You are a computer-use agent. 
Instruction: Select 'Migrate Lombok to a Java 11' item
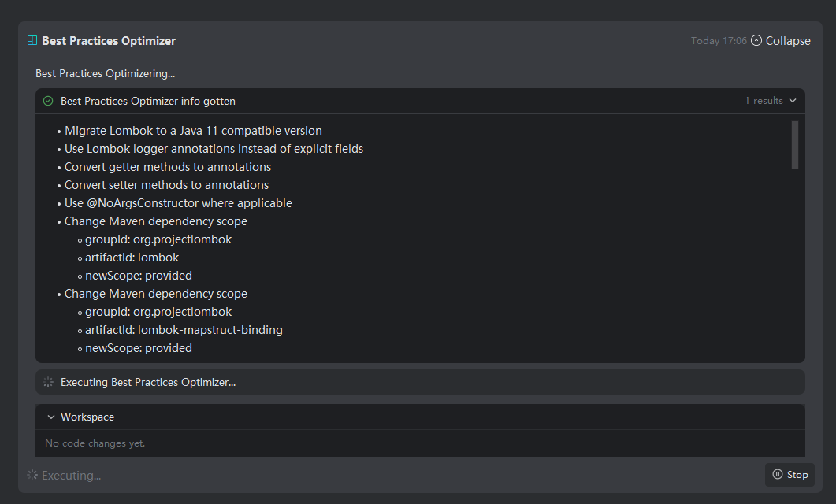[193, 131]
